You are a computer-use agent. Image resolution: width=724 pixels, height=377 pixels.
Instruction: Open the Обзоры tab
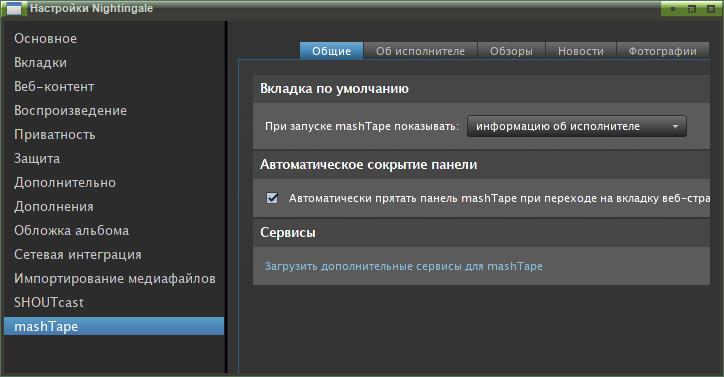tap(511, 51)
